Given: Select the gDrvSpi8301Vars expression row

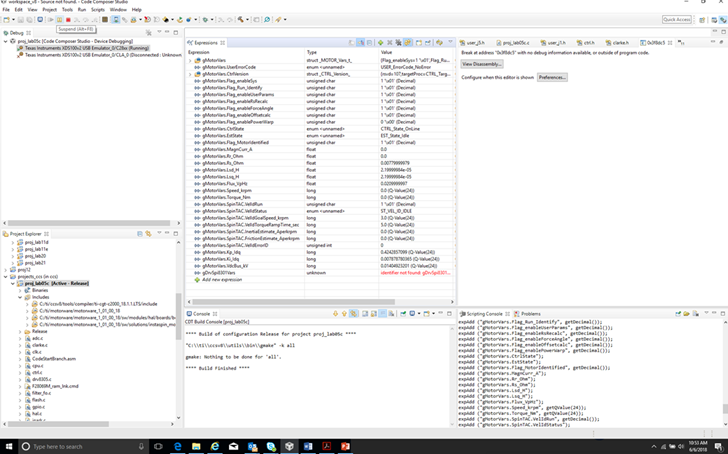Looking at the screenshot, I should (319, 273).
